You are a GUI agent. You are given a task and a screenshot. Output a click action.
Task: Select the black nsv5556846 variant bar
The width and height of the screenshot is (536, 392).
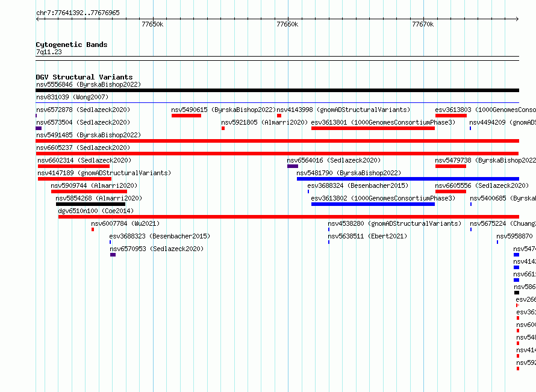[277, 90]
